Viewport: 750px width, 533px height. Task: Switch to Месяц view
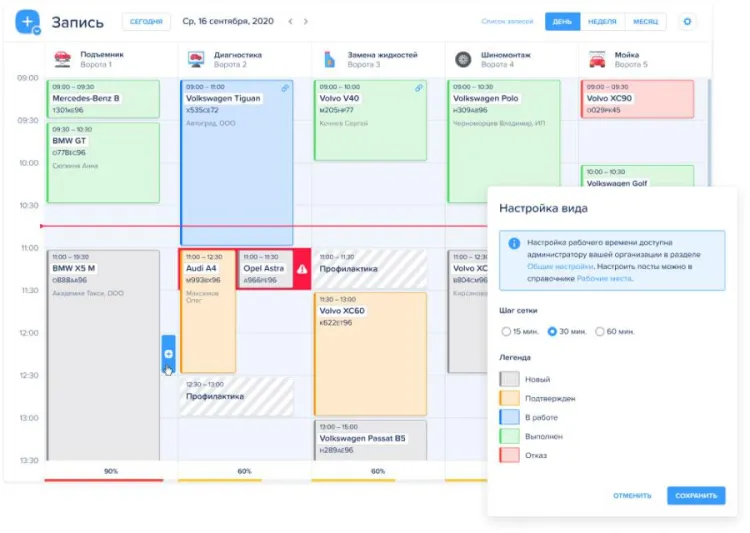pos(645,22)
